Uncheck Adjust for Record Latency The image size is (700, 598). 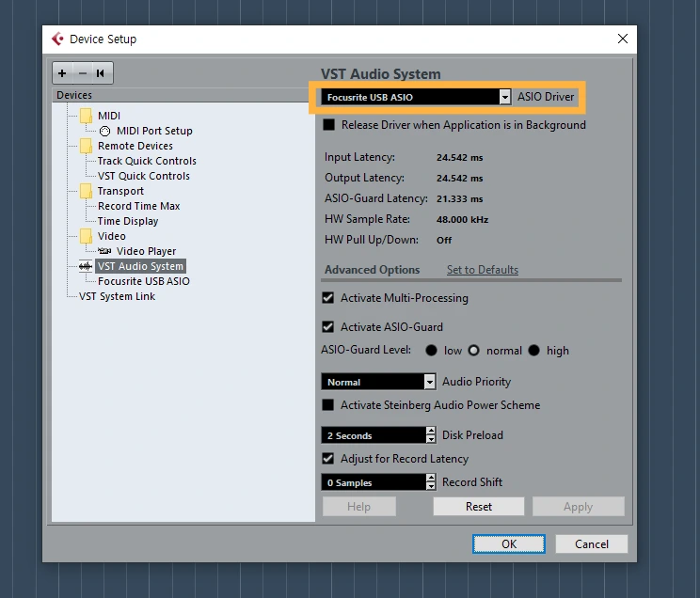[x=328, y=458]
